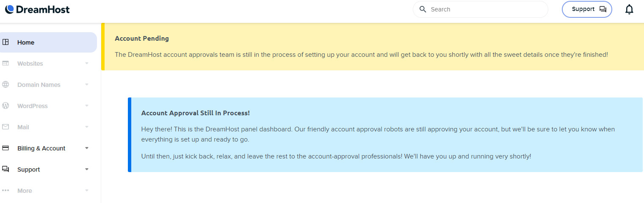Click the search magnifier icon
Viewport: 644px width, 203px height.
point(423,9)
